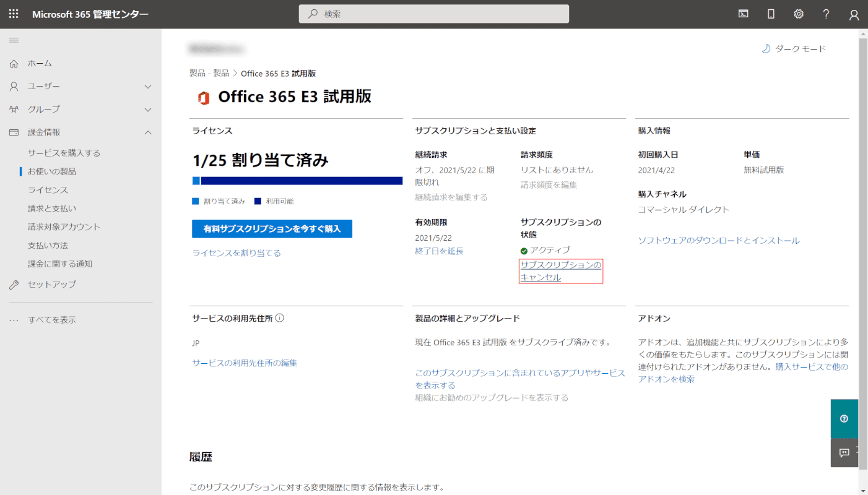Click the ホーム house icon
This screenshot has height=495, width=868.
[14, 63]
